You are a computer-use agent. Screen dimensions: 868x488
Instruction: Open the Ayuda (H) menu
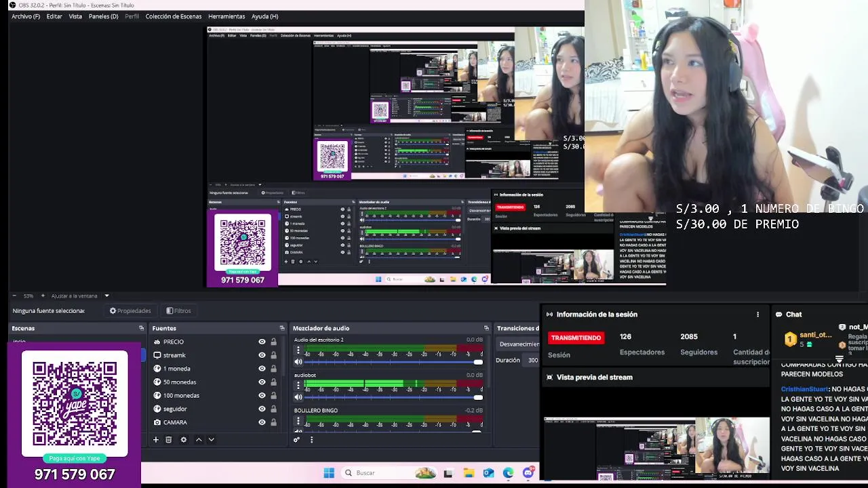[264, 16]
